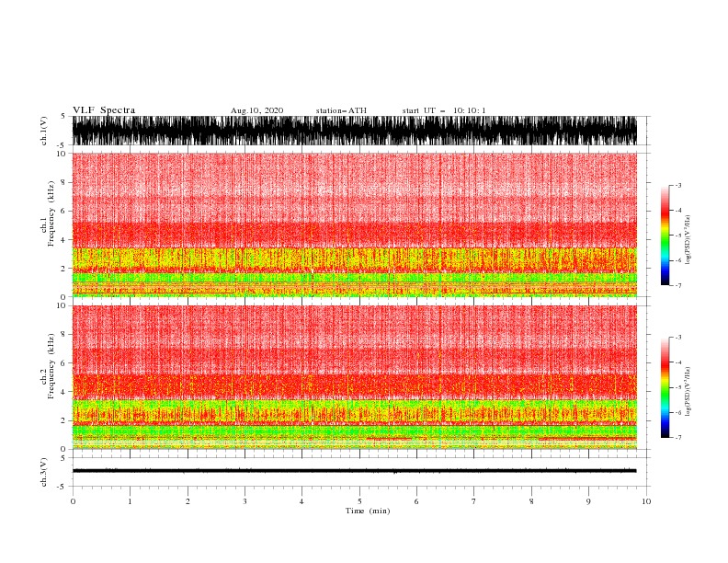Click the ch.2 colorbar "log(PSD)(V²/Hz)" label

point(688,392)
